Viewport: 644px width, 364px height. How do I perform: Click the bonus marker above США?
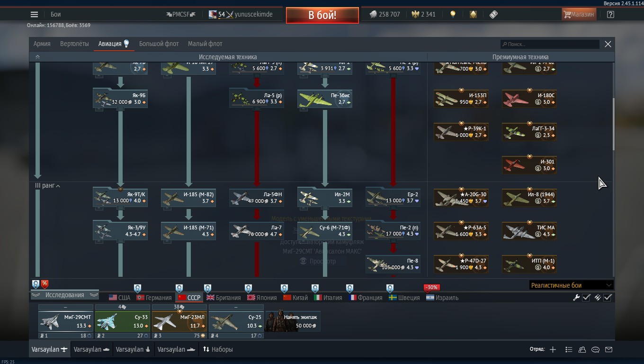(x=137, y=288)
